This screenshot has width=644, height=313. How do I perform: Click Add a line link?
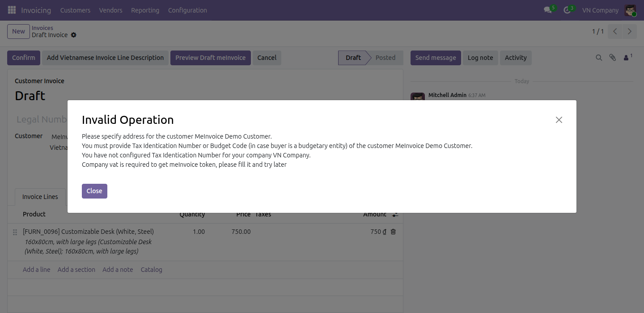pyautogui.click(x=37, y=270)
